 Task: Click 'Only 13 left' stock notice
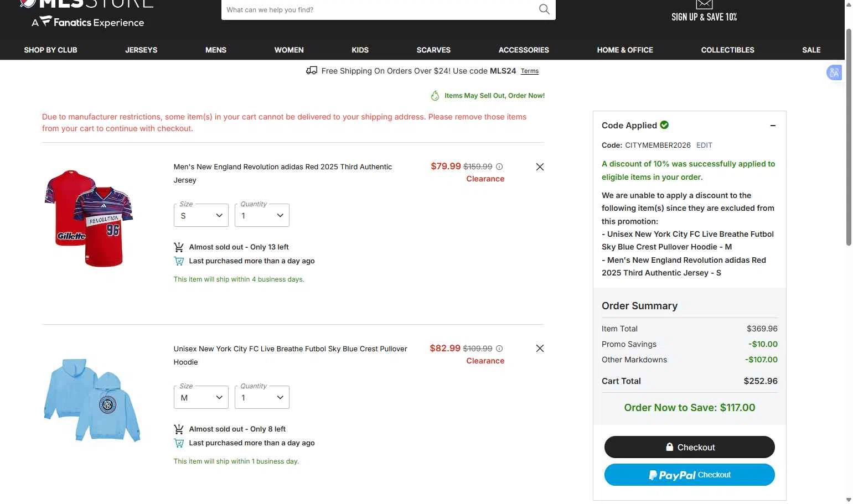(x=239, y=247)
